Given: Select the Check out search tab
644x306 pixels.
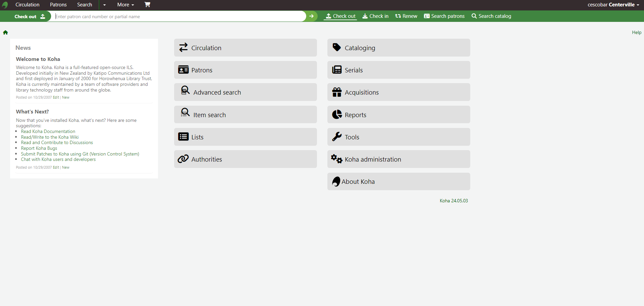Looking at the screenshot, I should pyautogui.click(x=340, y=16).
